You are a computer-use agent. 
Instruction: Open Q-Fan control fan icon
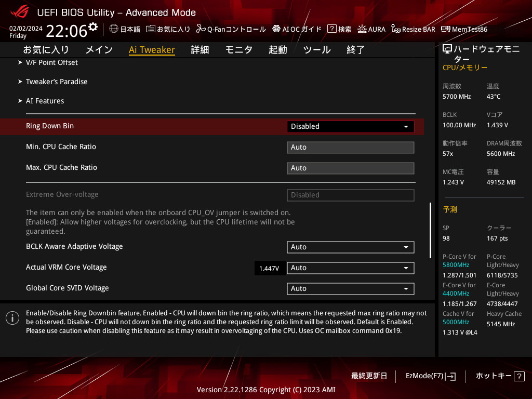click(201, 29)
